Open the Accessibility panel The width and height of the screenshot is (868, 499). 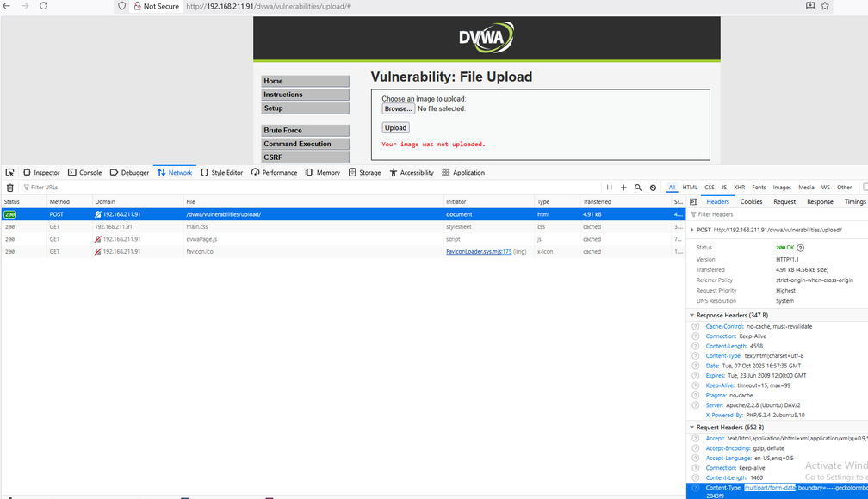412,173
